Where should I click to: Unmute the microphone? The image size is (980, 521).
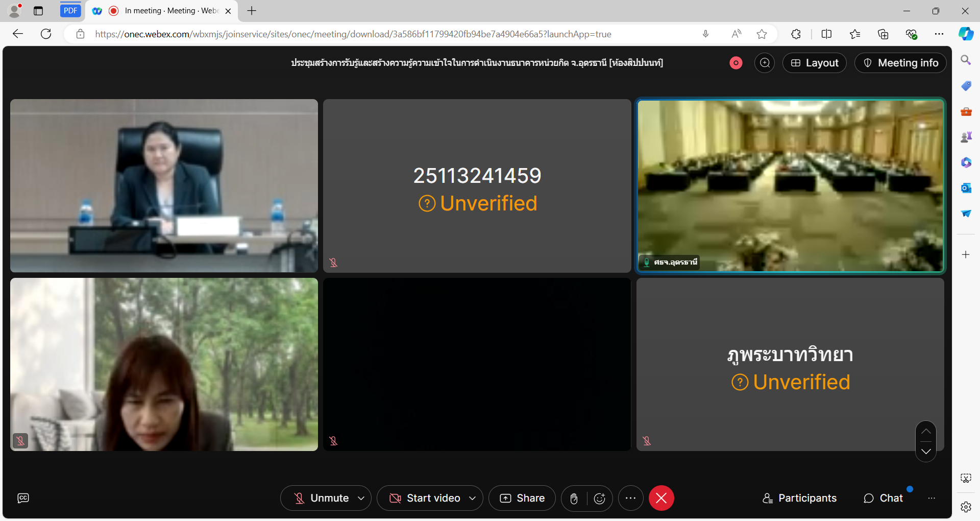pos(321,499)
